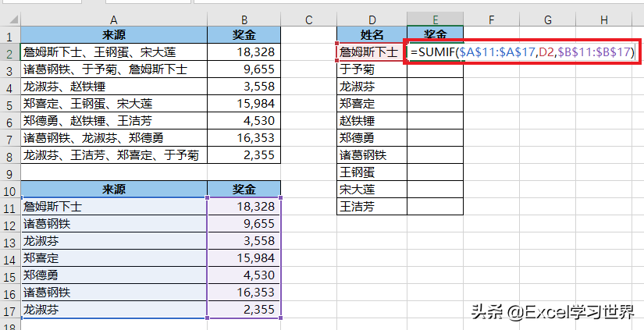Click empty cell E3 next to 于予菊
The height and width of the screenshot is (330, 644).
pos(436,69)
